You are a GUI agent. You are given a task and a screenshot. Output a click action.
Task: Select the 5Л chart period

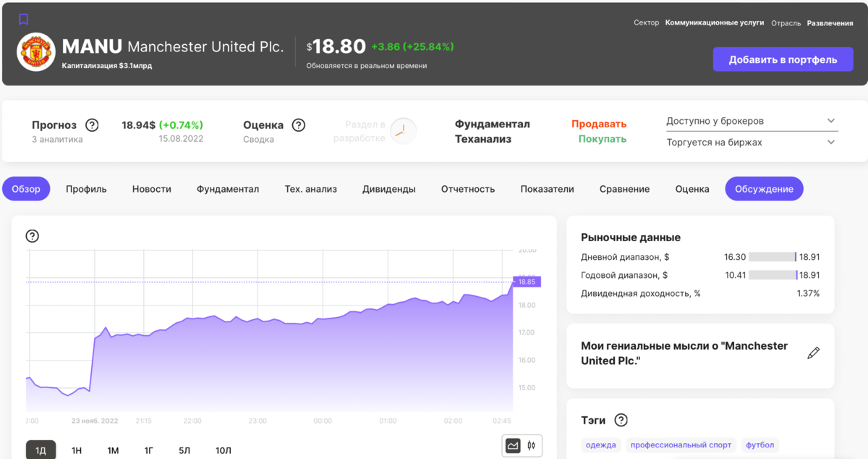coord(184,450)
